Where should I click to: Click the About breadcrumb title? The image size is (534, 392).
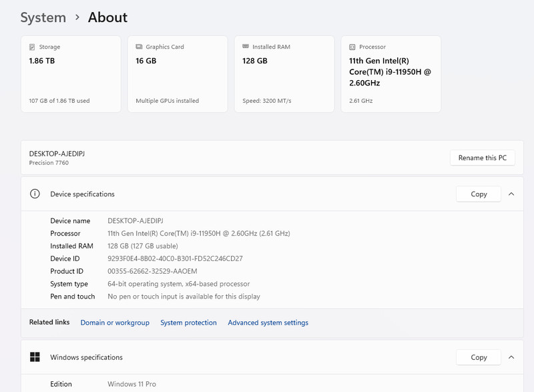(107, 17)
